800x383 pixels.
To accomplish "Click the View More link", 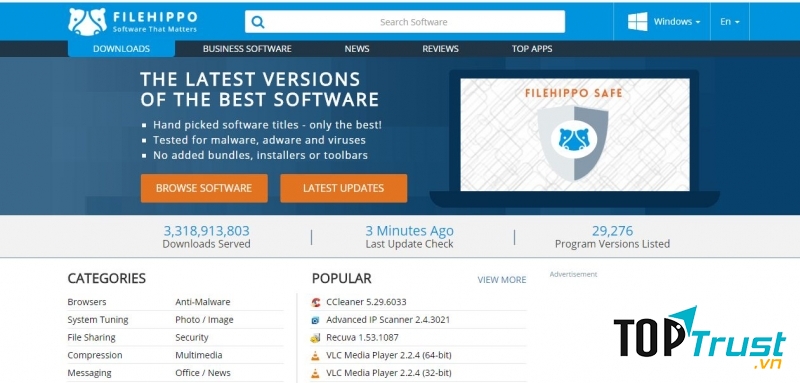I will pos(502,280).
